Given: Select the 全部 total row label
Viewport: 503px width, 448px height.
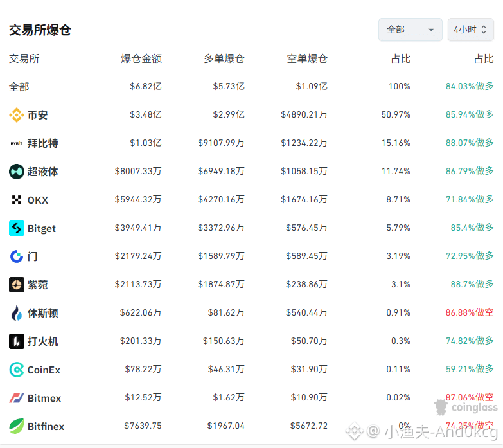Looking at the screenshot, I should point(19,87).
